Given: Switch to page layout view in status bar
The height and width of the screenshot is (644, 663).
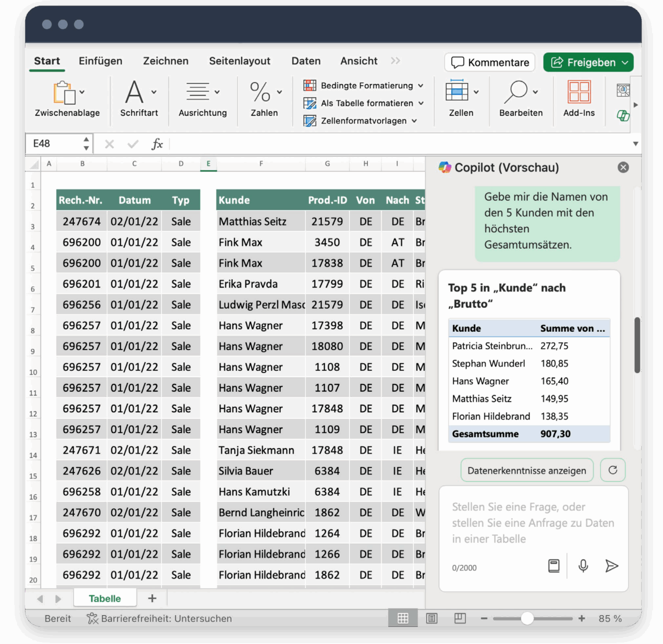Looking at the screenshot, I should [x=431, y=618].
